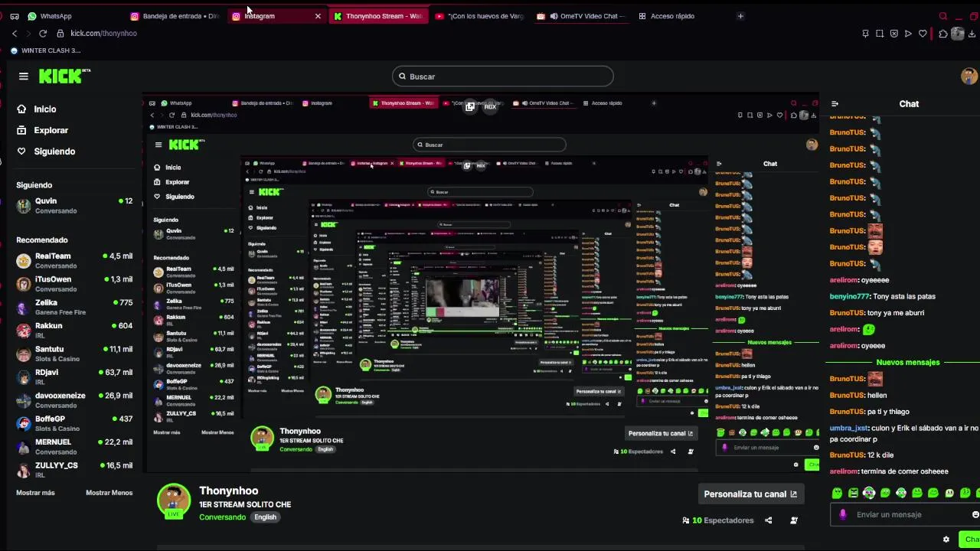The image size is (980, 551).
Task: Click the heart icon beside Siguiendo
Action: point(21,152)
